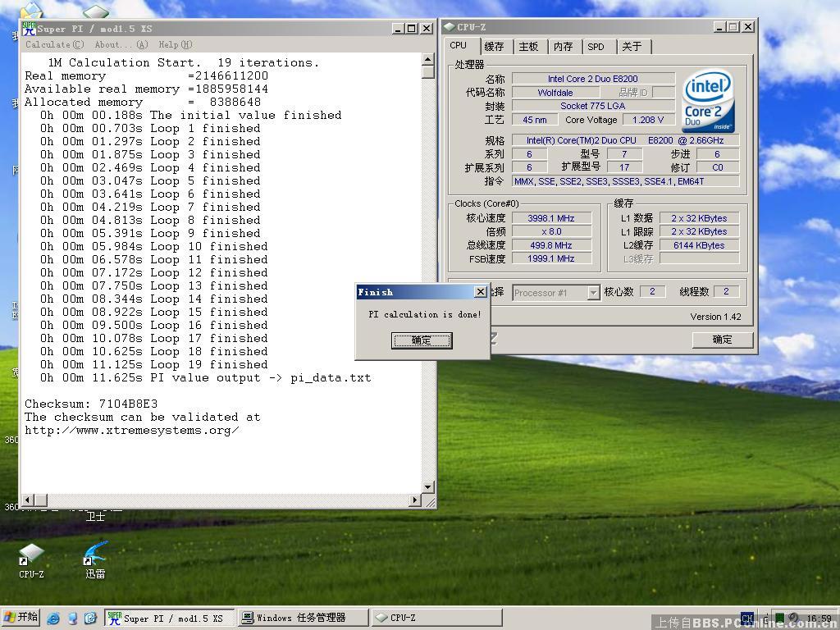Open the Processor #1 dropdown
This screenshot has width=840, height=630.
(592, 293)
